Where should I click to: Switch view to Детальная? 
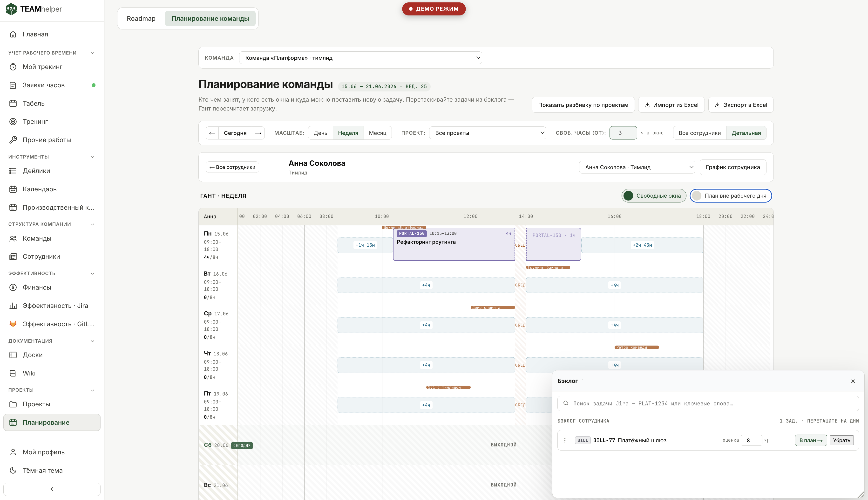pyautogui.click(x=746, y=133)
